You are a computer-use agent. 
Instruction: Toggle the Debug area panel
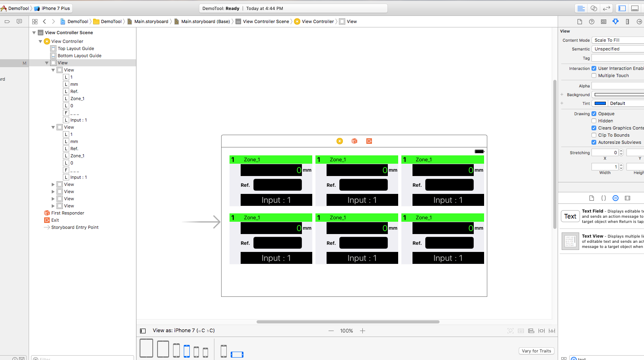635,8
